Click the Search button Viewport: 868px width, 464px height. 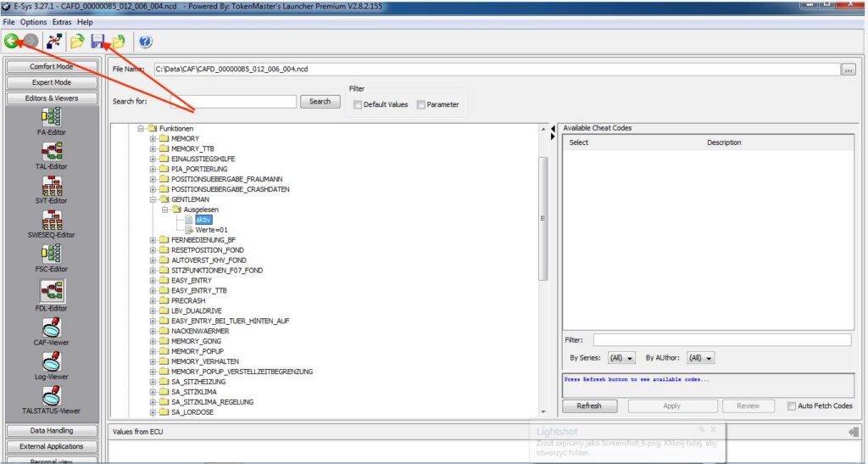320,102
